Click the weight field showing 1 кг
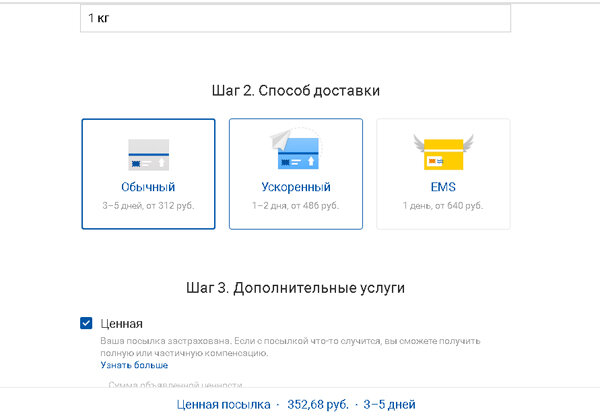The height and width of the screenshot is (416, 600). tap(295, 18)
